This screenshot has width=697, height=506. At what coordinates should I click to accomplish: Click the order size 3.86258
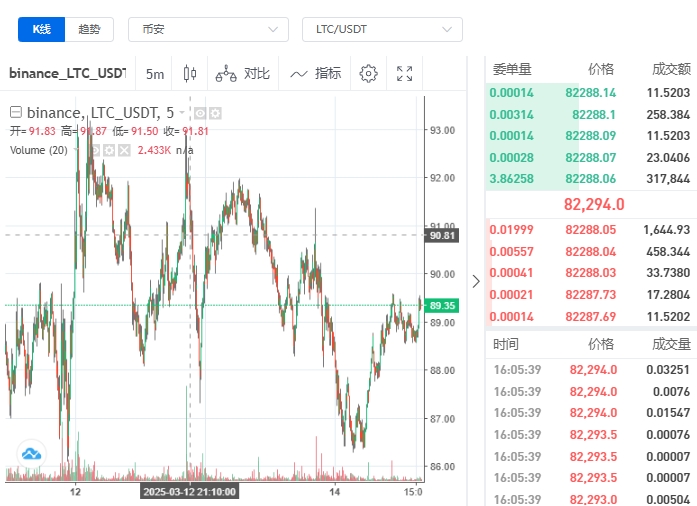[511, 179]
